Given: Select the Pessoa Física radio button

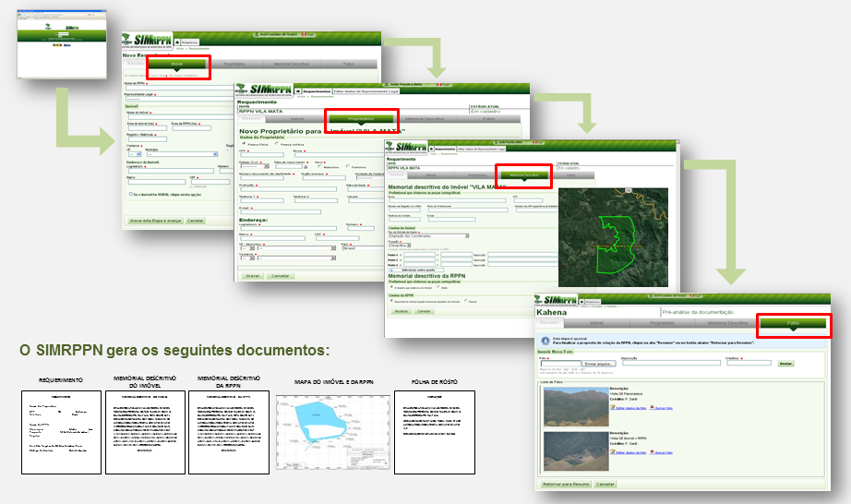Looking at the screenshot, I should click(244, 145).
